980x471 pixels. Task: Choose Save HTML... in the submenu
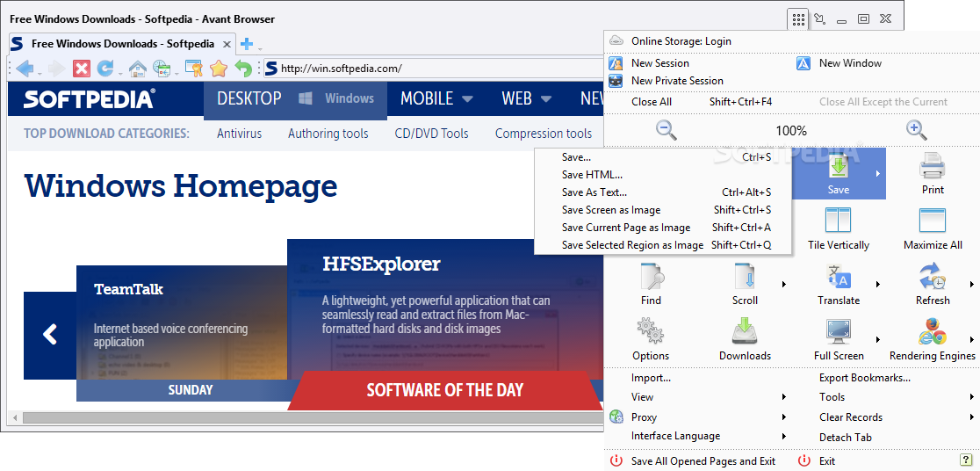[663, 175]
